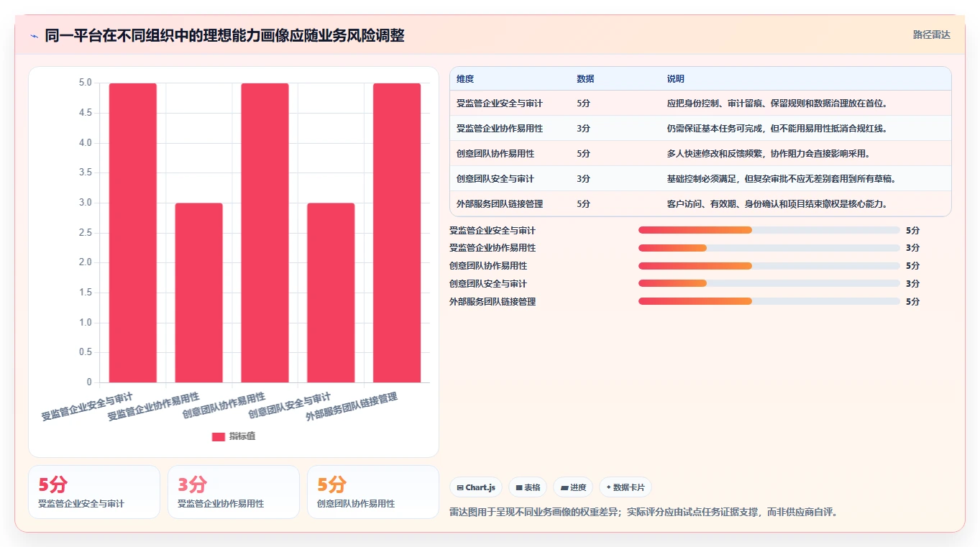Open the 5分 card for 创意团队协作易用性
The height and width of the screenshot is (547, 980).
[x=373, y=492]
